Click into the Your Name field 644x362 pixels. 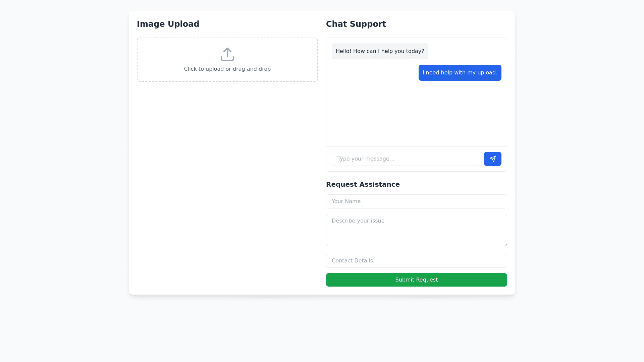[x=416, y=201]
